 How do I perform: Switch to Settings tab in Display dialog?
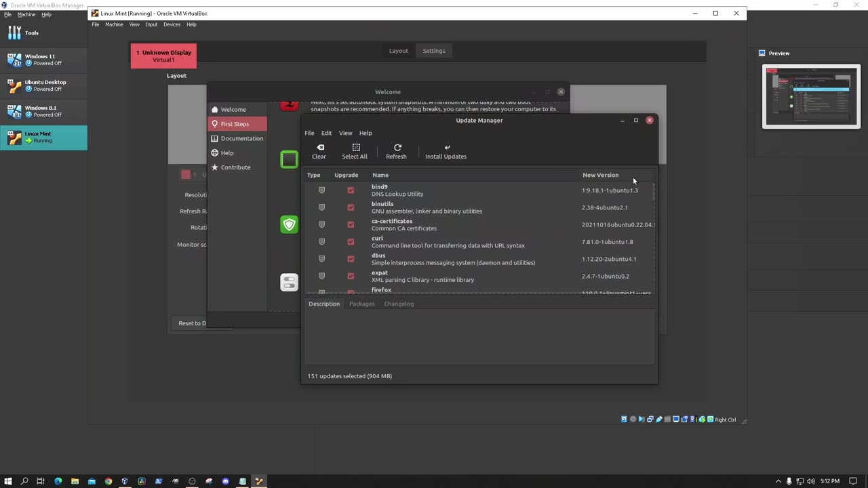(x=434, y=51)
